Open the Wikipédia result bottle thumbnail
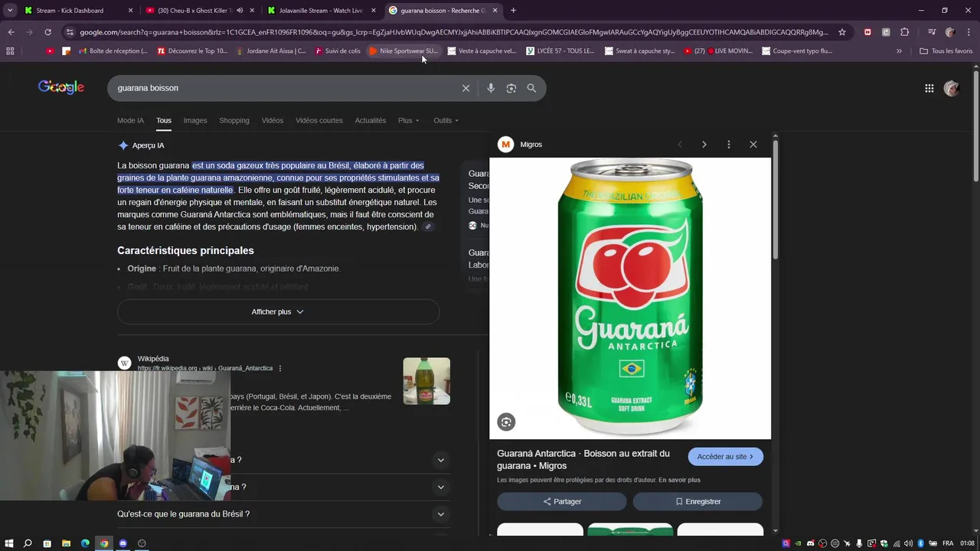This screenshot has height=551, width=980. point(426,381)
